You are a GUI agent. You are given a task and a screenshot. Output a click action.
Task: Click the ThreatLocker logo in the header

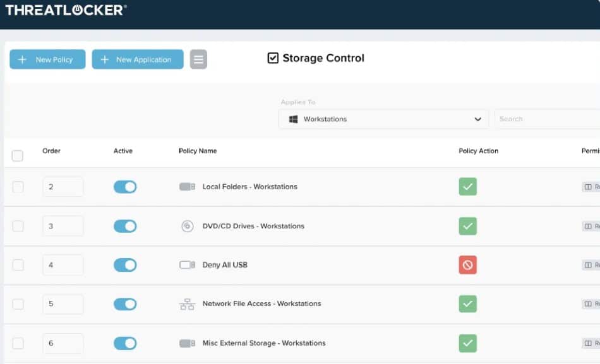tap(66, 11)
